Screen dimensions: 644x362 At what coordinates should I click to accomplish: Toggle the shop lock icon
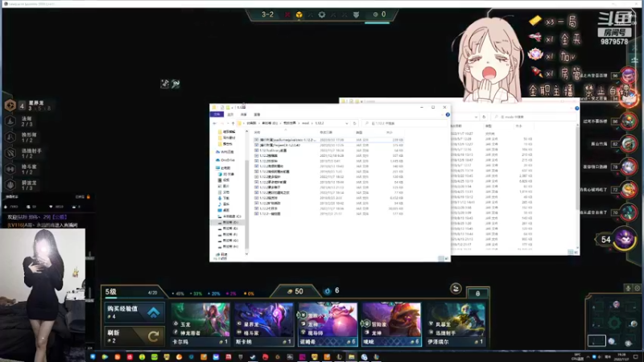click(x=477, y=293)
